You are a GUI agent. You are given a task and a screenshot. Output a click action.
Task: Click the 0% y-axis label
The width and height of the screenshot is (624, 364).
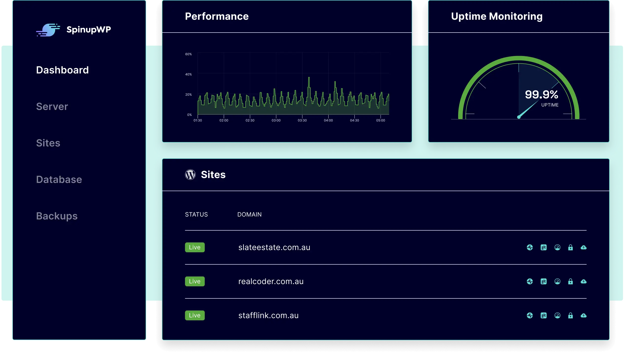[x=189, y=115]
